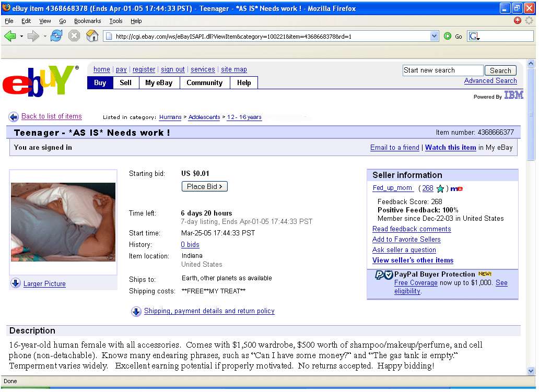The image size is (539, 392).
Task: Reload the page with the Refresh icon
Action: click(x=56, y=35)
